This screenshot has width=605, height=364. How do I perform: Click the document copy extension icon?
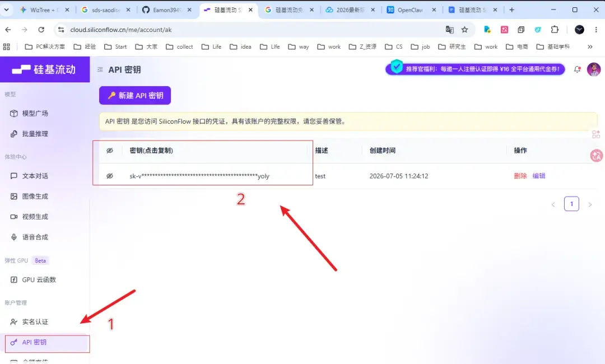click(x=521, y=30)
